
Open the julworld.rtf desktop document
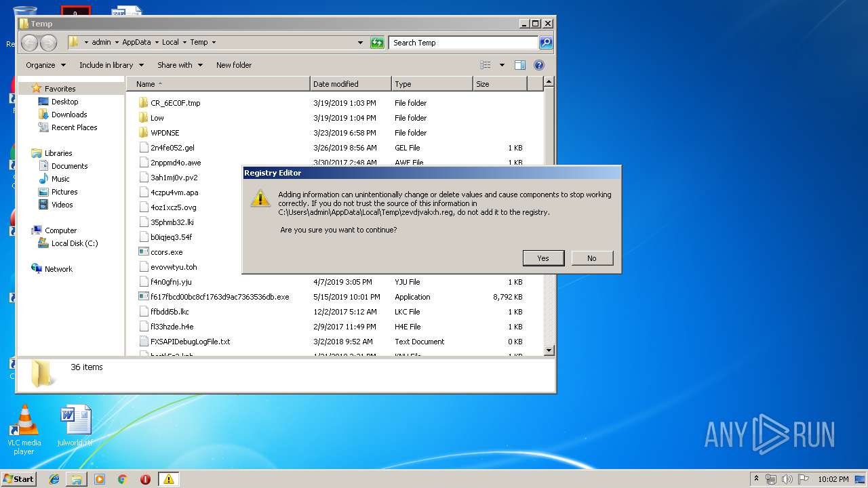(x=75, y=426)
